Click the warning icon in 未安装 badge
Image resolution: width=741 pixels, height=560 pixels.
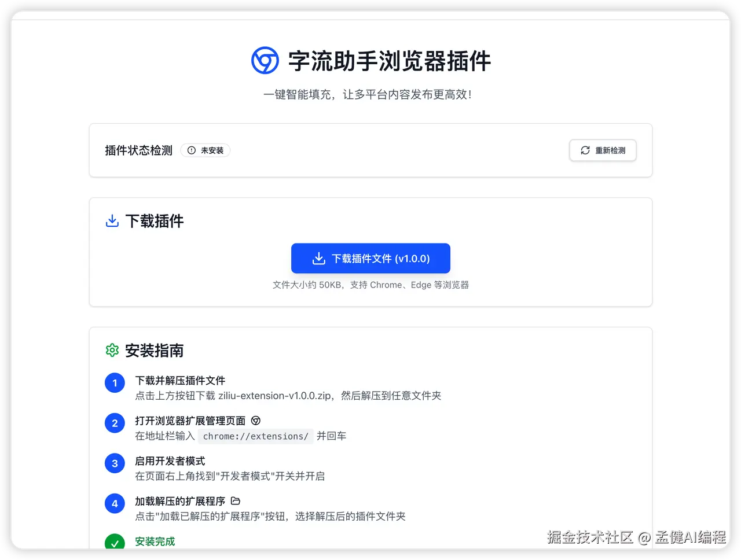[192, 150]
